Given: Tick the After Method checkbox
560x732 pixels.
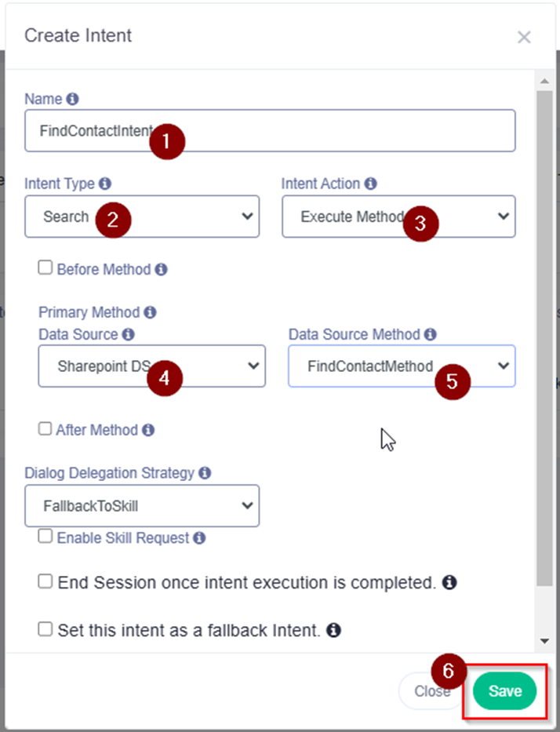Looking at the screenshot, I should [45, 428].
